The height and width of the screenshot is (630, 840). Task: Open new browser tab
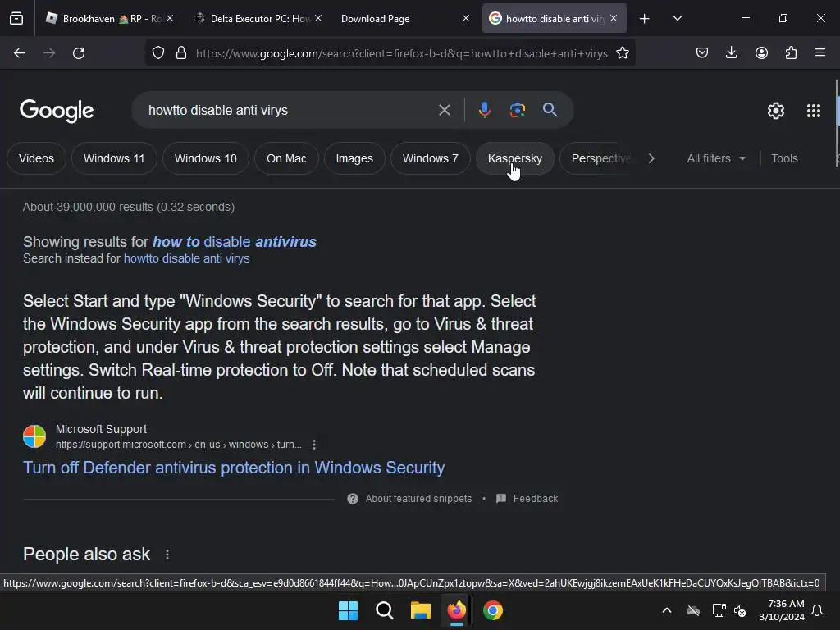(645, 19)
